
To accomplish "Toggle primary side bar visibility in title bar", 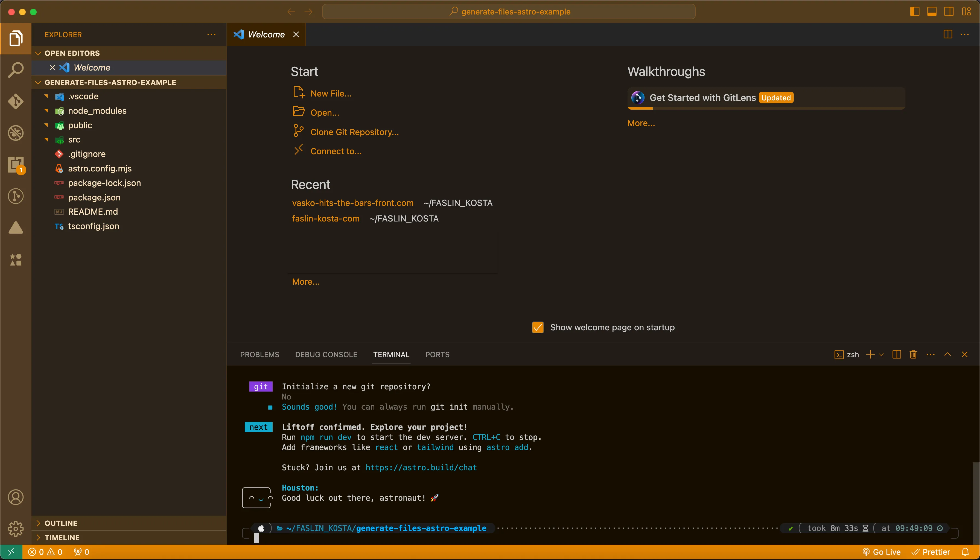I will click(915, 11).
